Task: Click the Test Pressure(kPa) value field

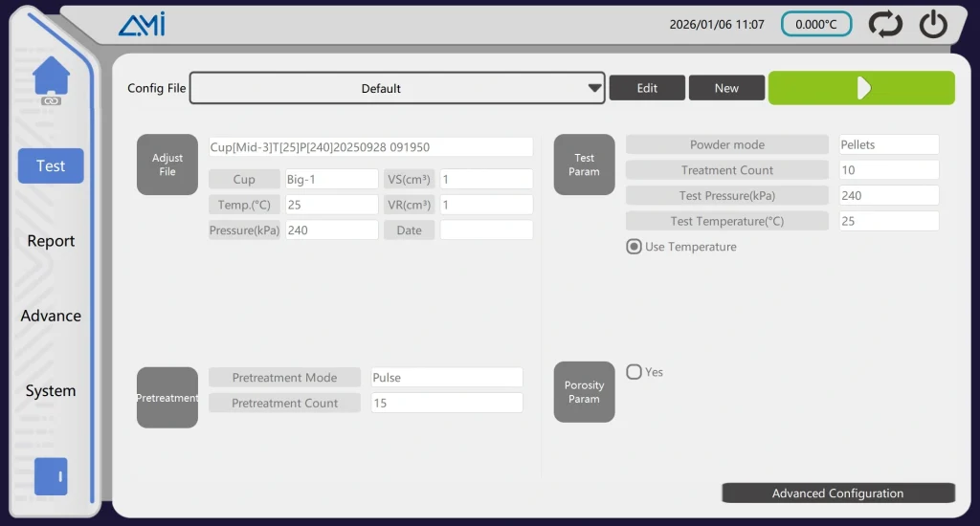Action: pos(889,195)
